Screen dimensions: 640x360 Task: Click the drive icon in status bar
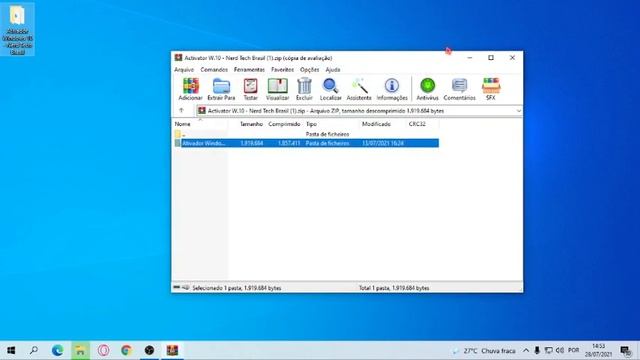[x=186, y=288]
